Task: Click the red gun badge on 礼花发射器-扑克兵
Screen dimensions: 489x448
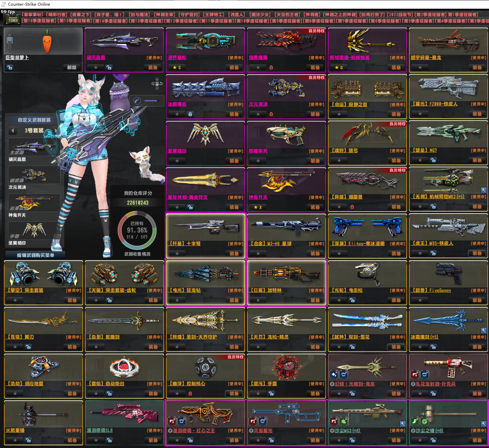Action: pyautogui.click(x=415, y=374)
